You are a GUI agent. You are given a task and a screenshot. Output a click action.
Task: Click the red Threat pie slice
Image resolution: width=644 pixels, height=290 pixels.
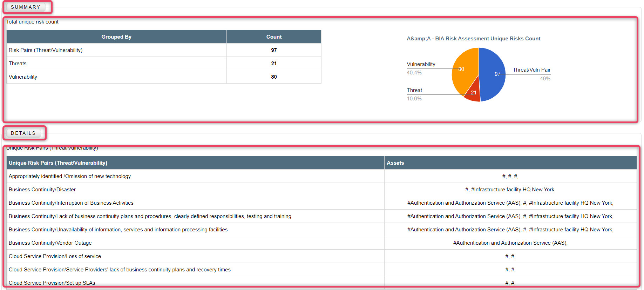click(x=473, y=92)
